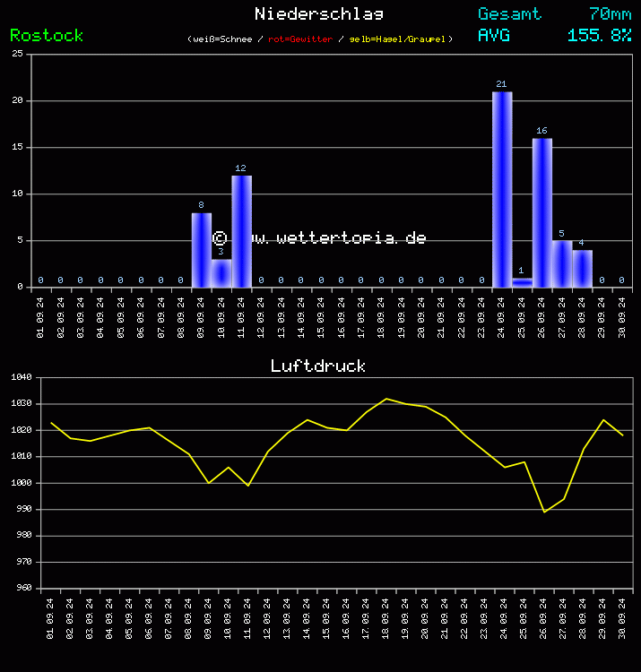Click the 1040 label on Luftdruck axis
Image resolution: width=641 pixels, height=672 pixels.
click(21, 378)
